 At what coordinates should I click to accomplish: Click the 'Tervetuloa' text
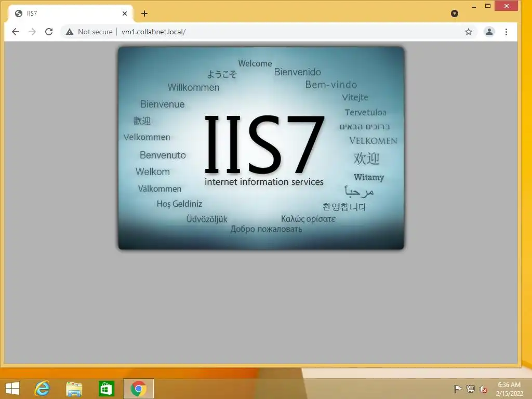point(365,112)
